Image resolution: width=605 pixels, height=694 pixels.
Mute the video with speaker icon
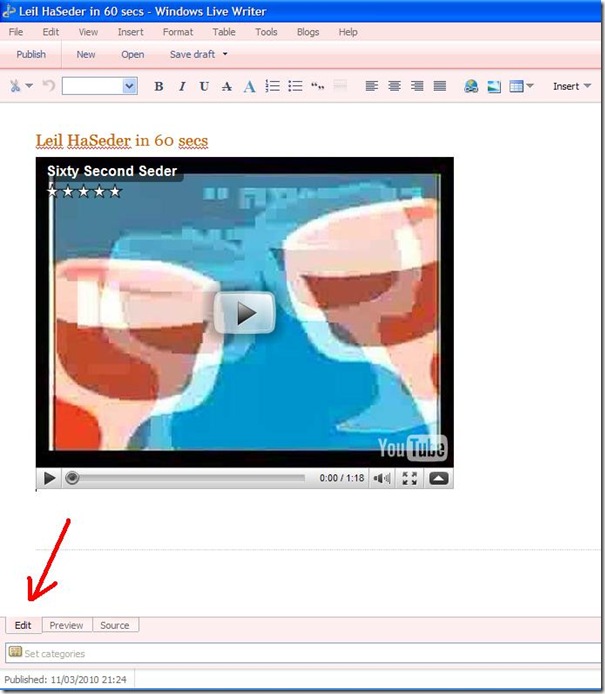tap(382, 478)
